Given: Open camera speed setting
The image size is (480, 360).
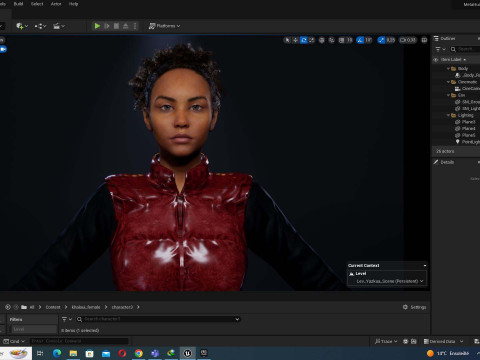Looking at the screenshot, I should coord(408,40).
